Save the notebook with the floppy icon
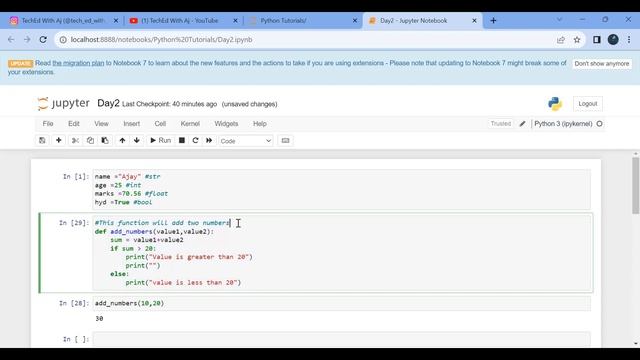640x360 pixels. point(42,140)
